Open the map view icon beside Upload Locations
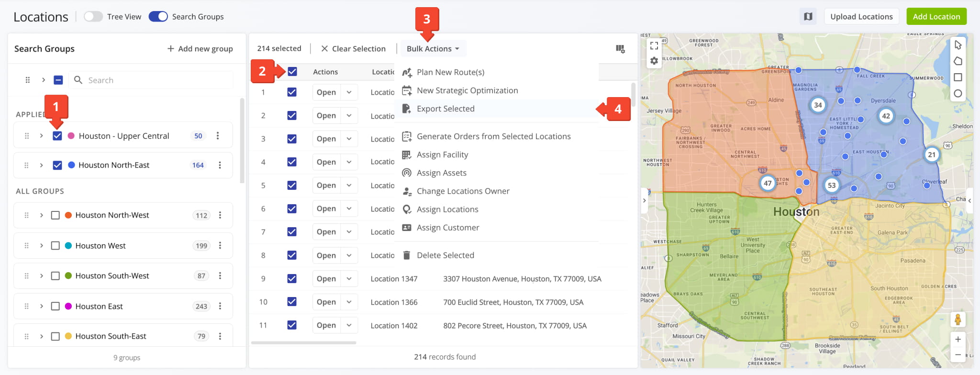This screenshot has height=375, width=980. pos(808,17)
